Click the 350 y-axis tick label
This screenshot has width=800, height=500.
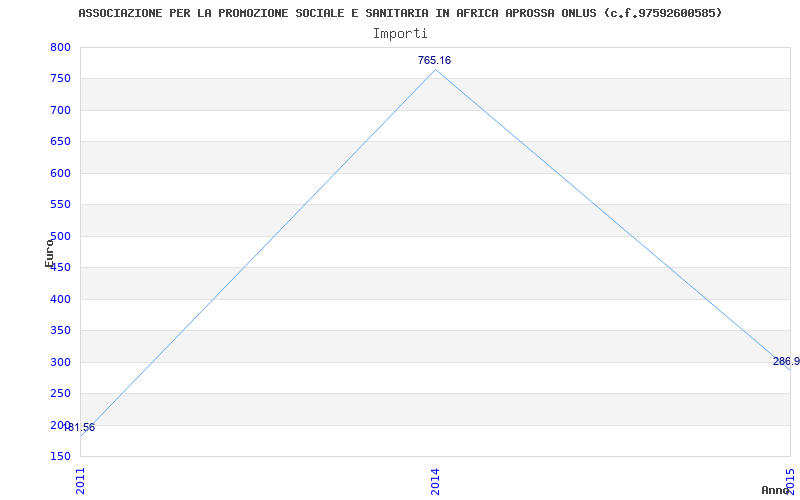60,331
